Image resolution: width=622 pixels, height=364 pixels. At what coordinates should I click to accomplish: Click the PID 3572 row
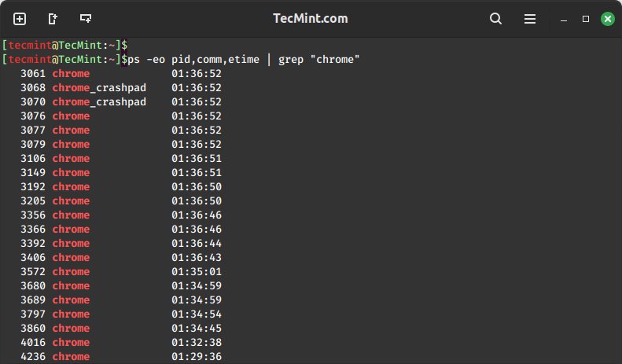point(121,272)
